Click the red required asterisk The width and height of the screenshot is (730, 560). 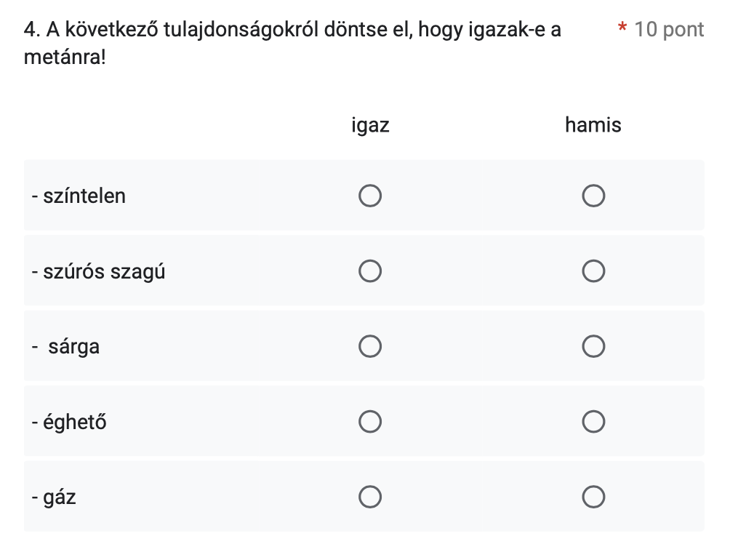[622, 29]
